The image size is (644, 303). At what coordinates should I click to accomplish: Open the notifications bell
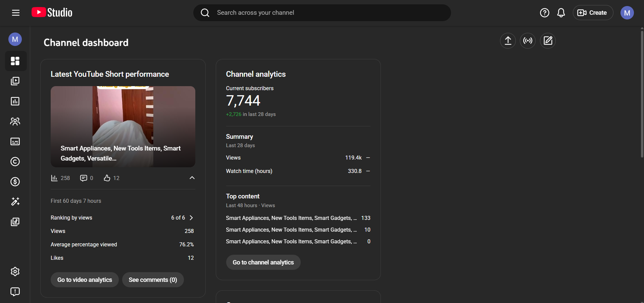(x=561, y=13)
